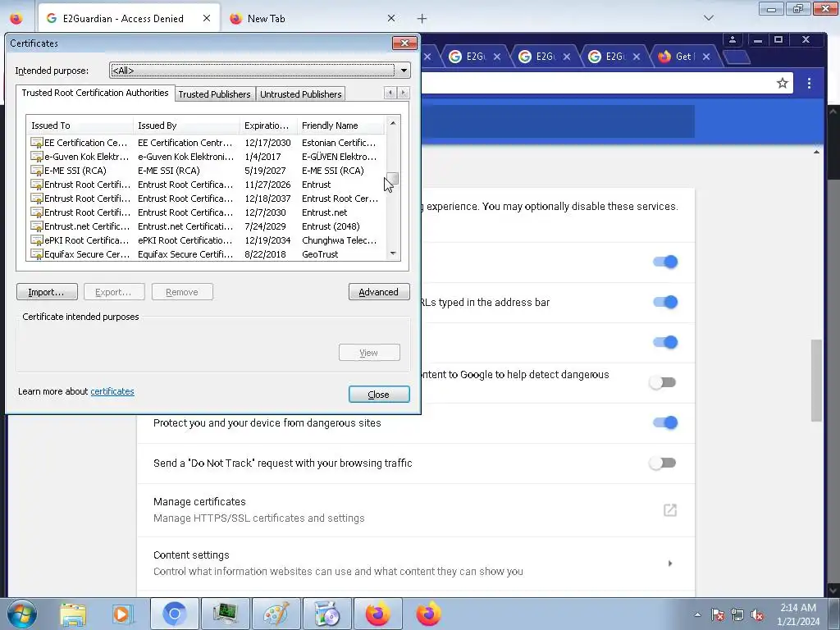Open a new Firefox tab with plus button
Screen dimensions: 840x630
422,19
